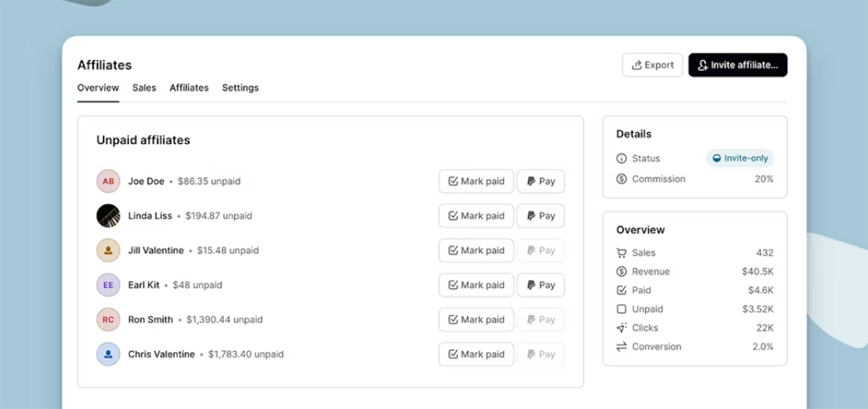The width and height of the screenshot is (868, 409).
Task: Click the Invite affiliate button
Action: point(738,65)
